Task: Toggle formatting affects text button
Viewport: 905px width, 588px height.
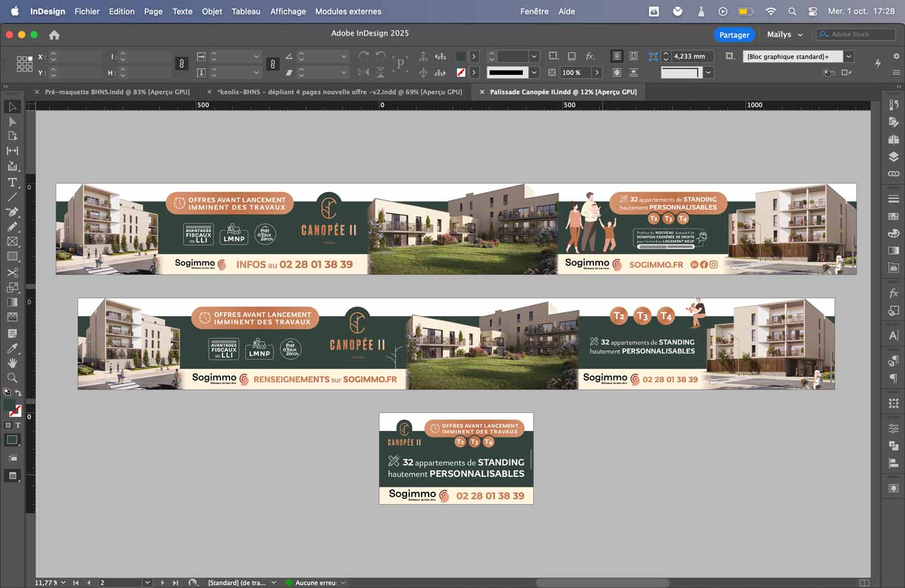Action: (18, 425)
